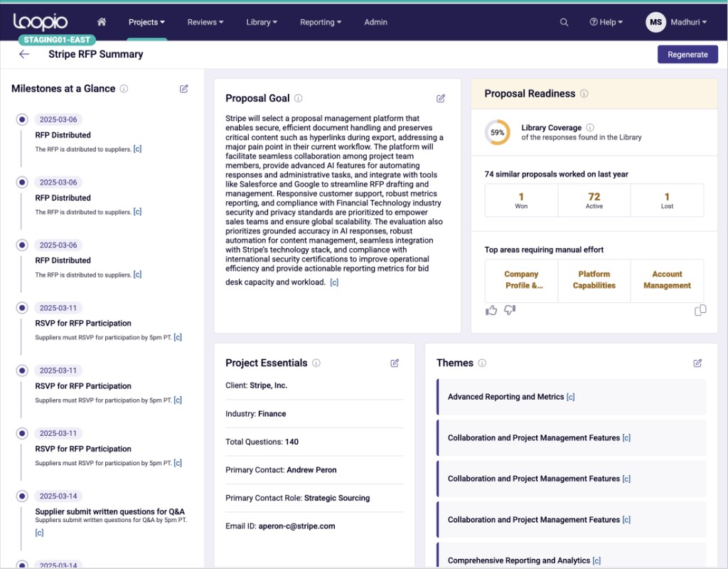Go to the Home icon
Viewport: 728px width, 569px height.
coord(102,22)
